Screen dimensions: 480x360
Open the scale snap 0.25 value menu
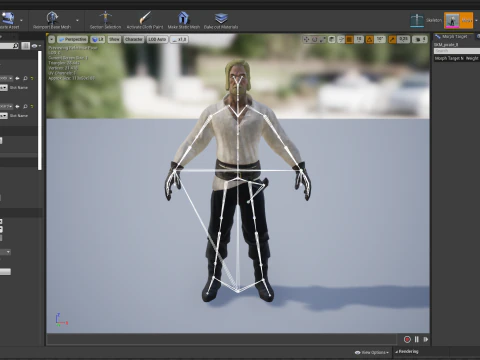click(403, 39)
